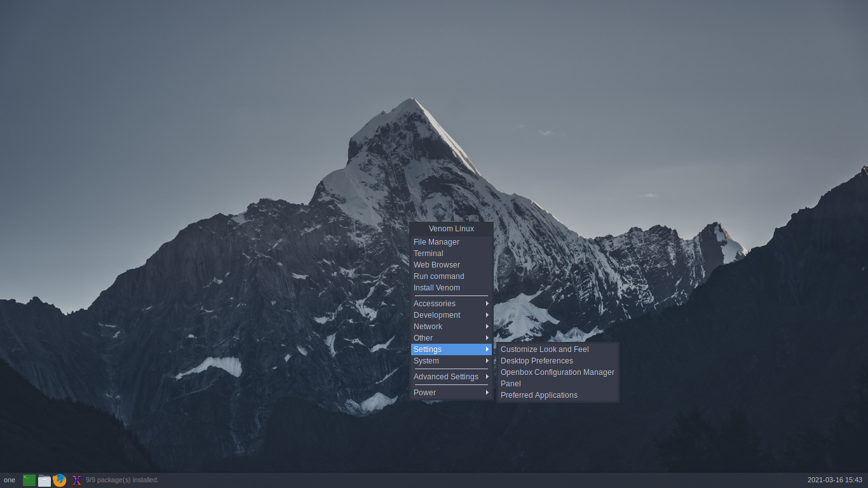Expand the Other submenu
The height and width of the screenshot is (488, 868).
[451, 338]
